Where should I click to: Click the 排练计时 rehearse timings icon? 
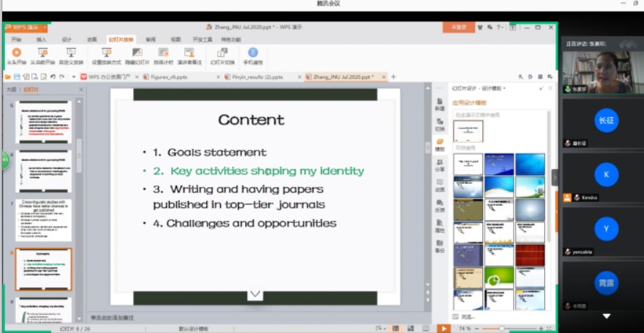(x=163, y=53)
